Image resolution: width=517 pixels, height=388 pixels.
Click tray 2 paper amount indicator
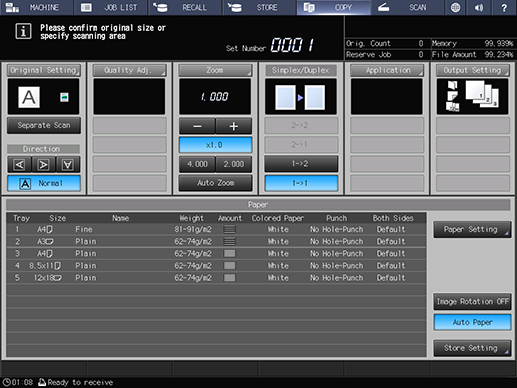tap(230, 241)
